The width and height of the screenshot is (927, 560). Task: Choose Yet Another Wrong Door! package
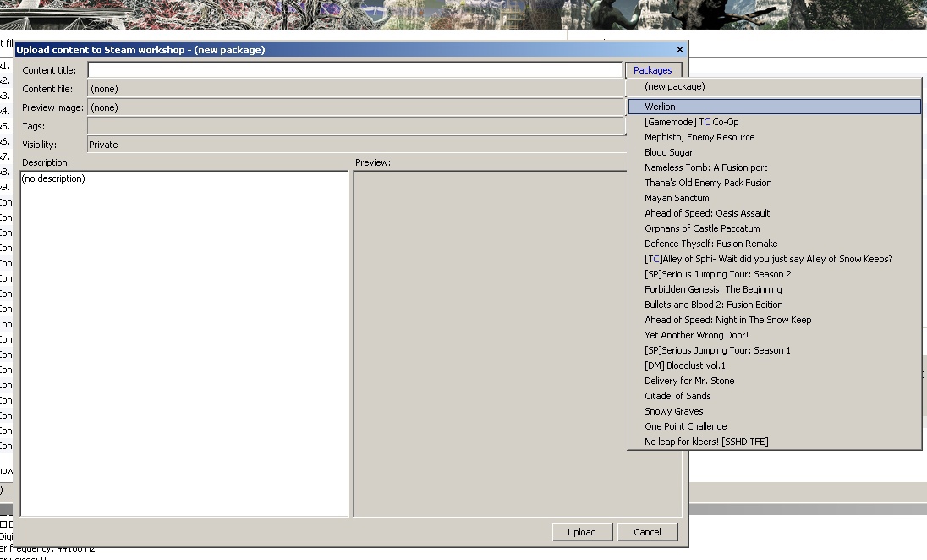pos(775,335)
